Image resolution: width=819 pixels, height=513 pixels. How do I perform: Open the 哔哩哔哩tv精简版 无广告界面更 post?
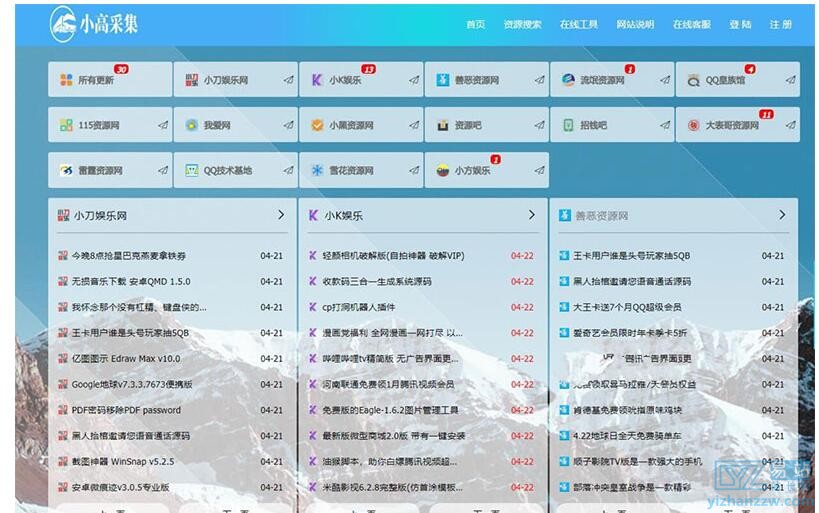[390, 358]
